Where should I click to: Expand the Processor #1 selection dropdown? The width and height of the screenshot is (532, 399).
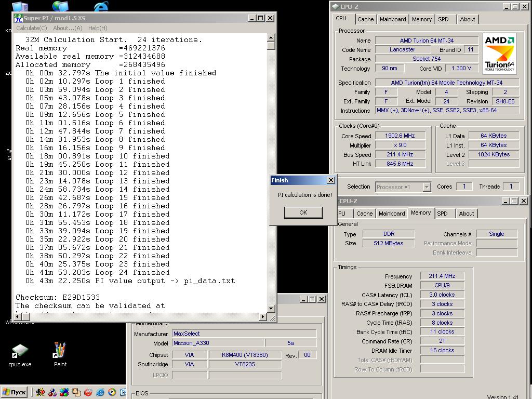pos(427,187)
